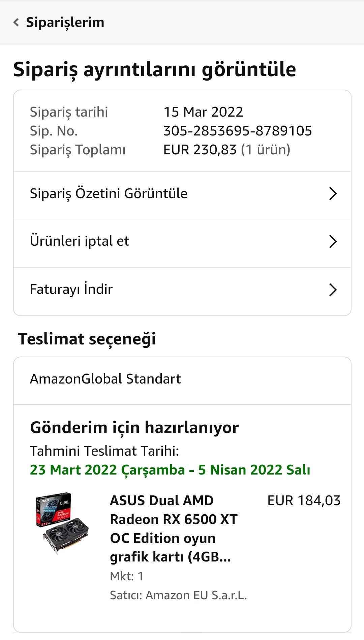Click the green estimated delivery date range
Screen dimensions: 364x640
coord(170,470)
